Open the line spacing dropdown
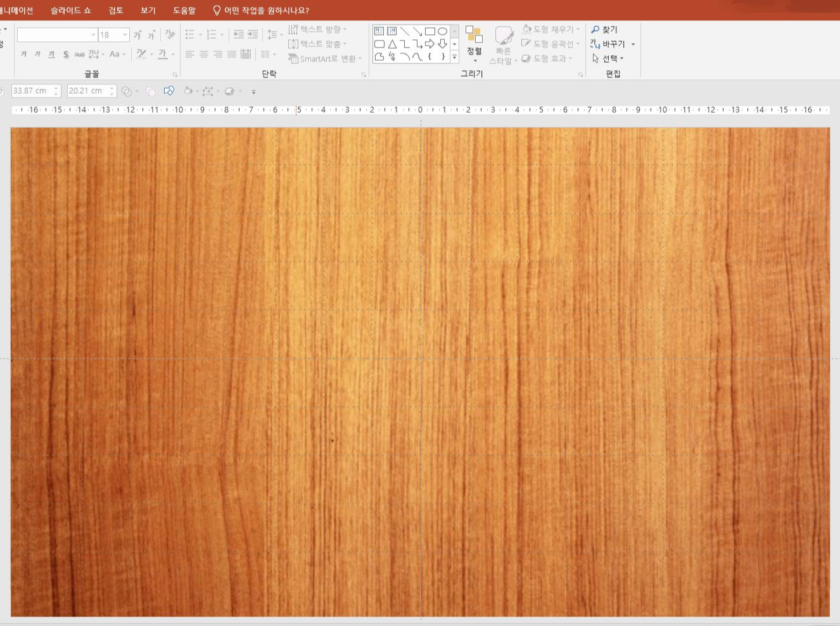 click(275, 34)
